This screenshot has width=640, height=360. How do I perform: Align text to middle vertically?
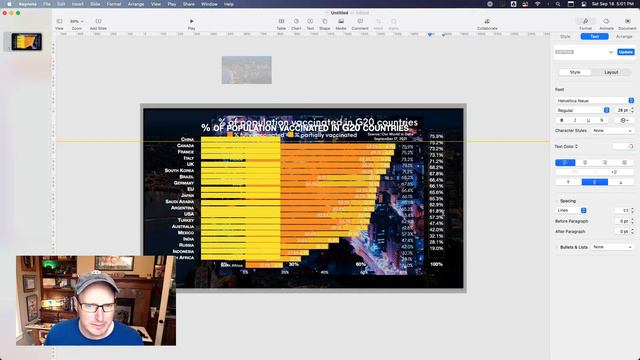coord(594,182)
